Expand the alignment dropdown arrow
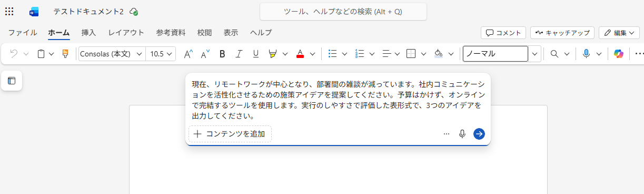The image size is (644, 194). 398,54
